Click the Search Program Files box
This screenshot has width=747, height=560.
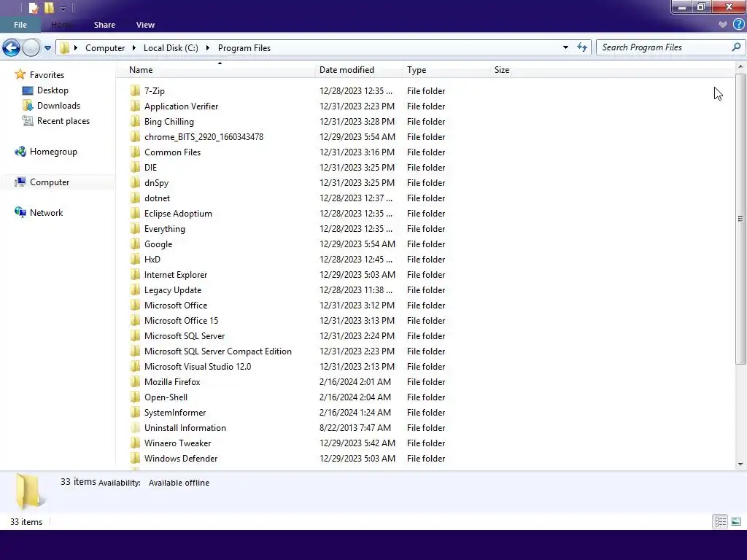665,47
